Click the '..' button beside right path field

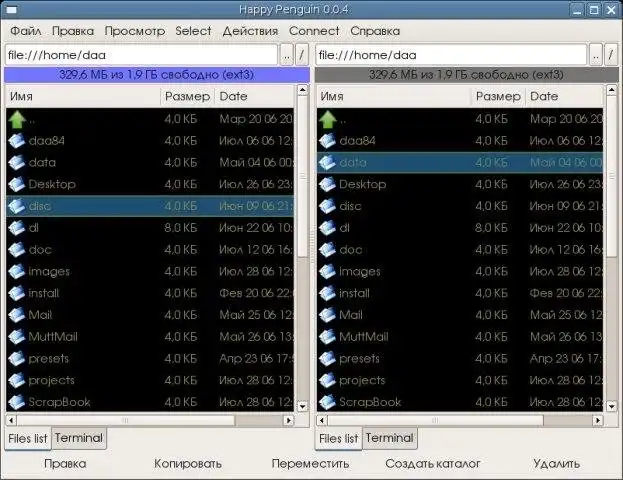point(596,55)
